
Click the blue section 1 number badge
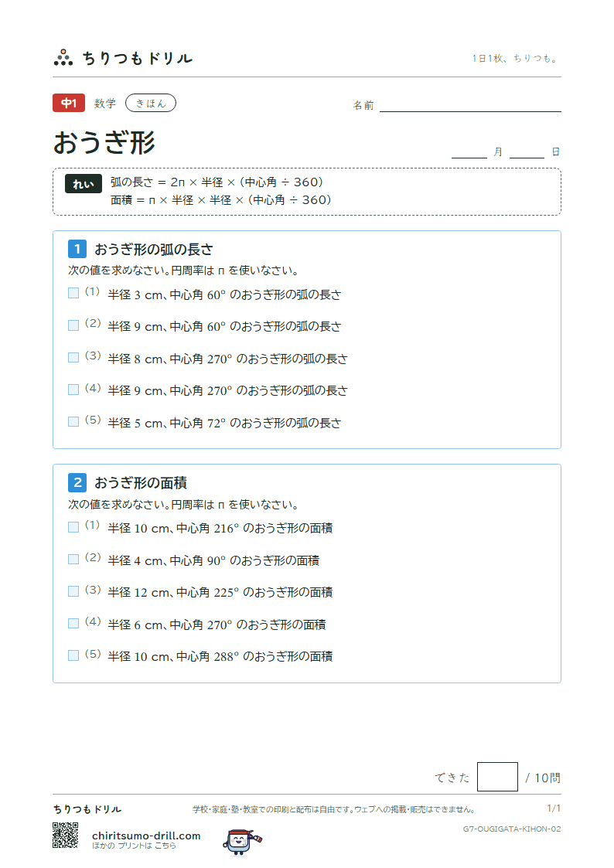pyautogui.click(x=77, y=249)
